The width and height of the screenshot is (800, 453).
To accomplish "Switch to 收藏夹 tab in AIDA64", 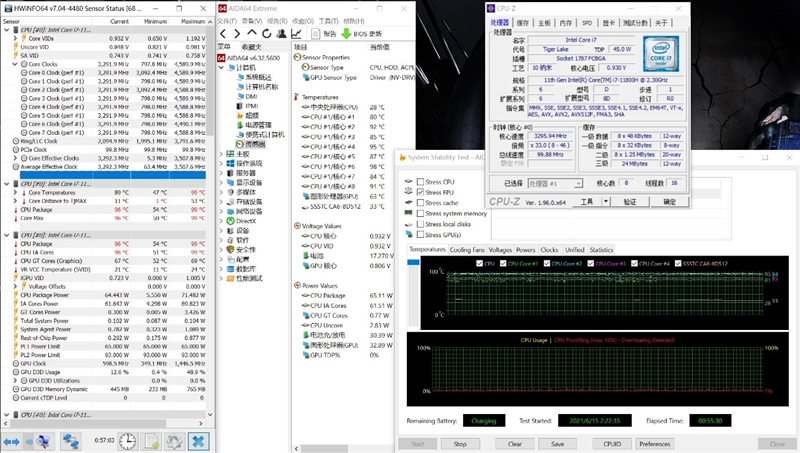I will [x=251, y=46].
